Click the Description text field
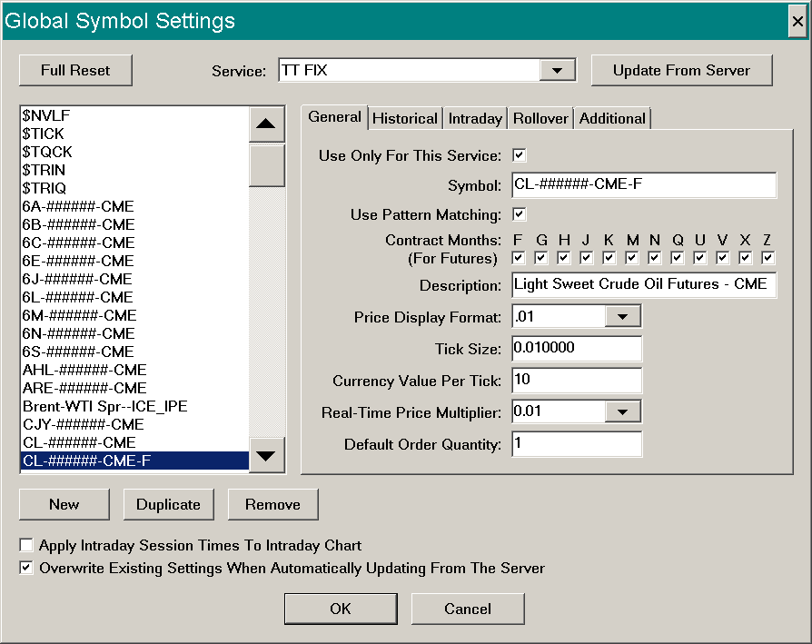The width and height of the screenshot is (812, 644). (x=644, y=284)
